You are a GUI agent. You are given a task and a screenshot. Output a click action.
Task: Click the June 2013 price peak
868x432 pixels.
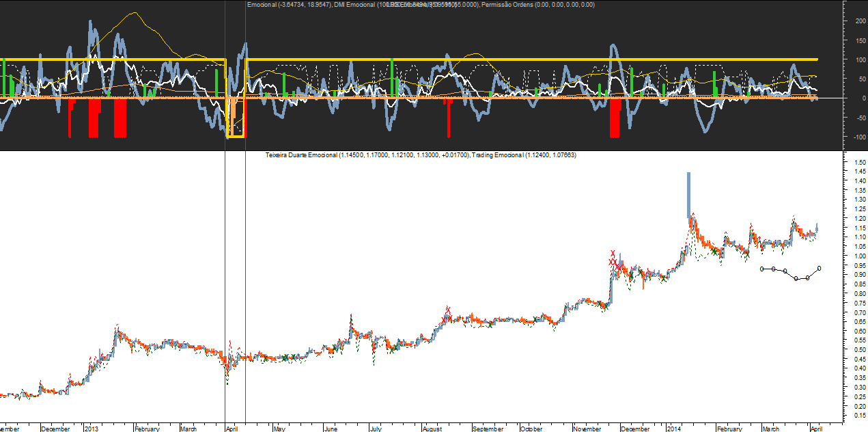click(x=351, y=317)
